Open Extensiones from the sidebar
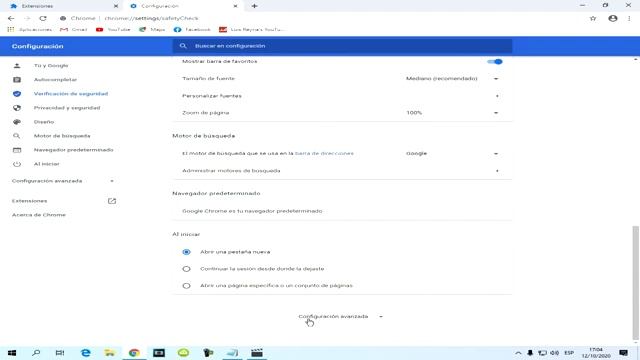640x360 pixels. click(29, 201)
